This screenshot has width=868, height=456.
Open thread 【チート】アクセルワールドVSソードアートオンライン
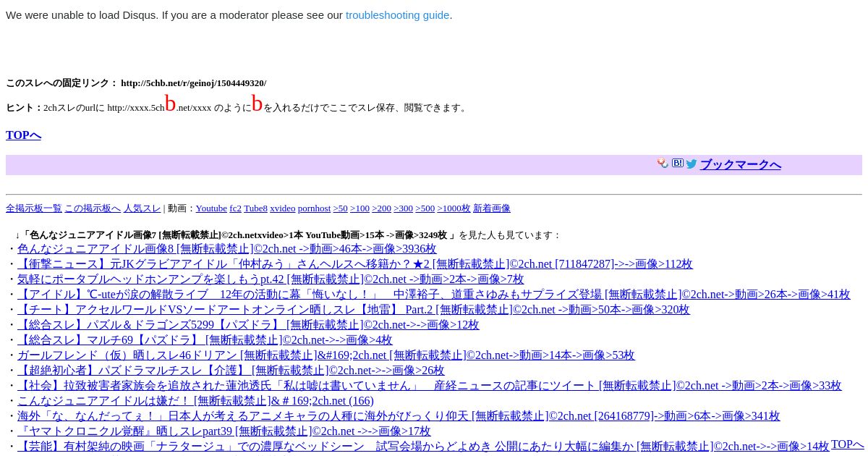[x=354, y=310]
